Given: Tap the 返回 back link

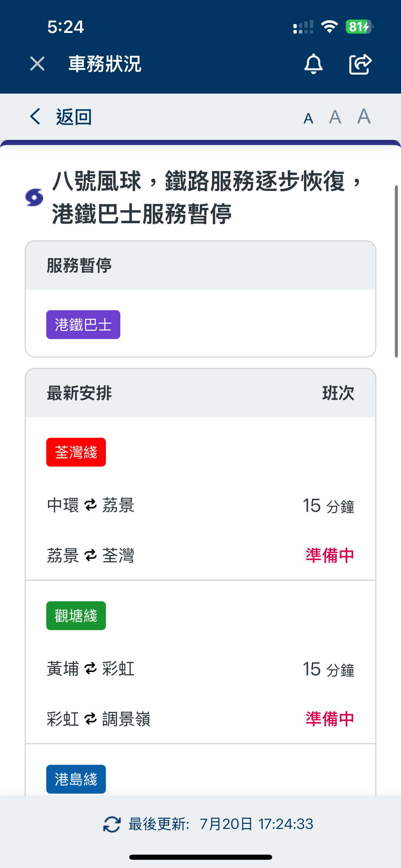Looking at the screenshot, I should click(74, 117).
